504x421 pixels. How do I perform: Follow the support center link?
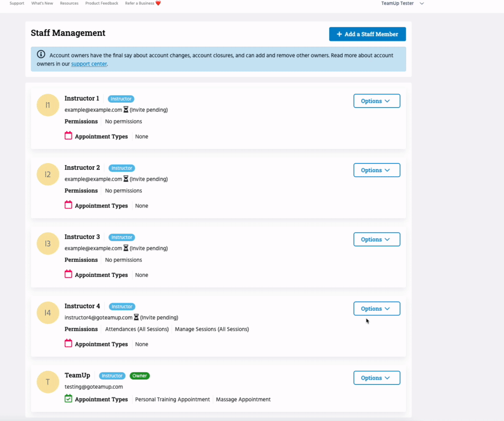pyautogui.click(x=89, y=64)
